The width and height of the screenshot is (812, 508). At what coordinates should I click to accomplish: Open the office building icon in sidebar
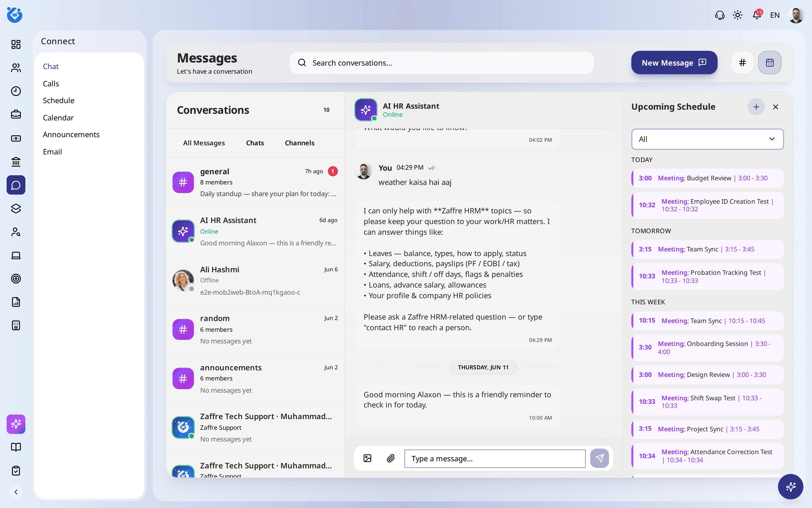[16, 325]
